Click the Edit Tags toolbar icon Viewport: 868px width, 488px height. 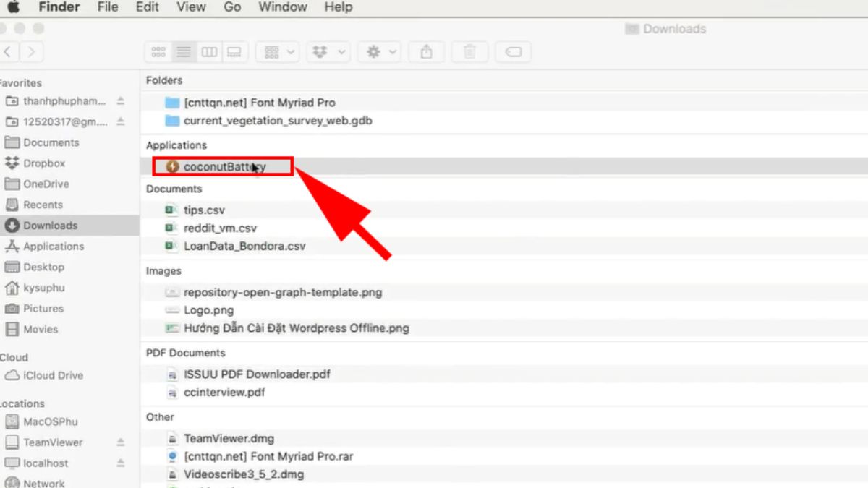(513, 52)
